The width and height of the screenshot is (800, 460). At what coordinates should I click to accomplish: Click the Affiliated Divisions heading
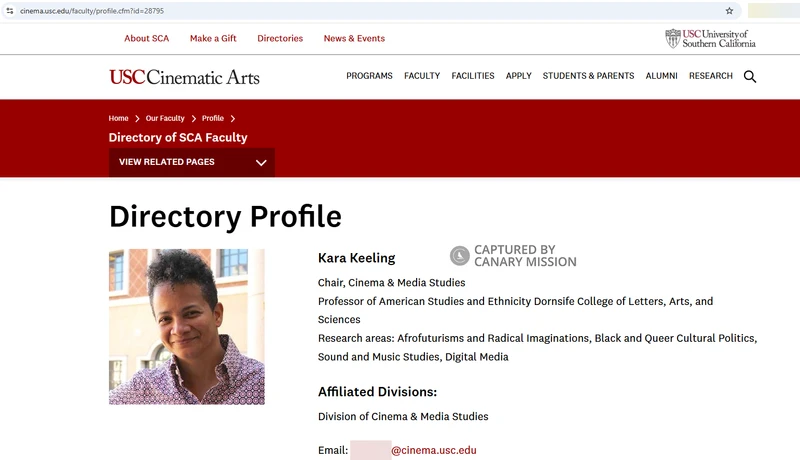tap(378, 392)
